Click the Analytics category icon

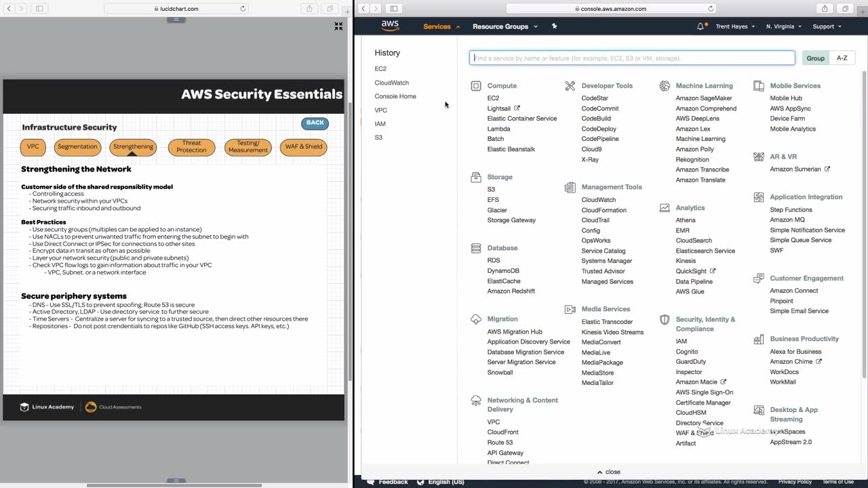[665, 208]
